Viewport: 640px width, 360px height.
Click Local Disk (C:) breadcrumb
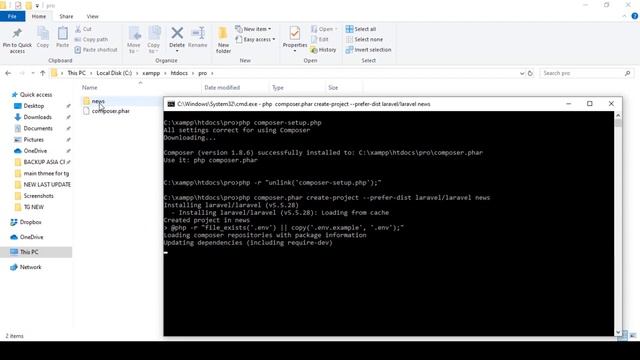click(x=114, y=73)
